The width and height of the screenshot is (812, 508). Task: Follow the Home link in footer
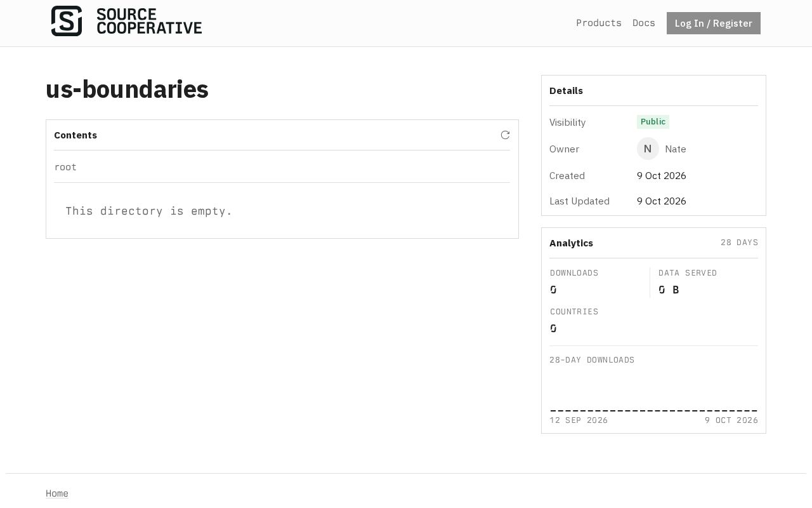(57, 493)
